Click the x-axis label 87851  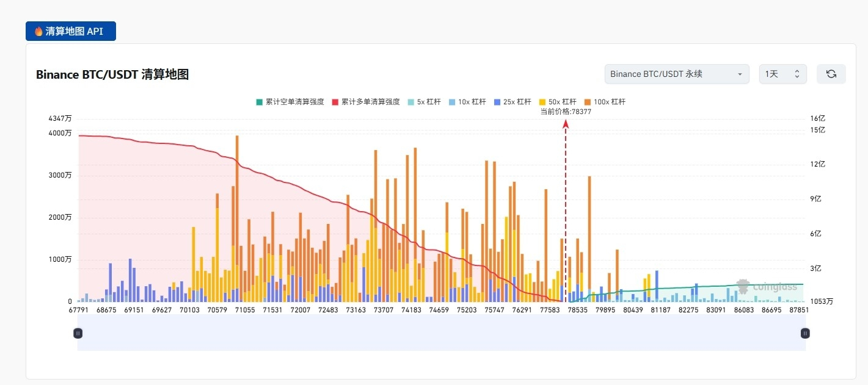799,310
